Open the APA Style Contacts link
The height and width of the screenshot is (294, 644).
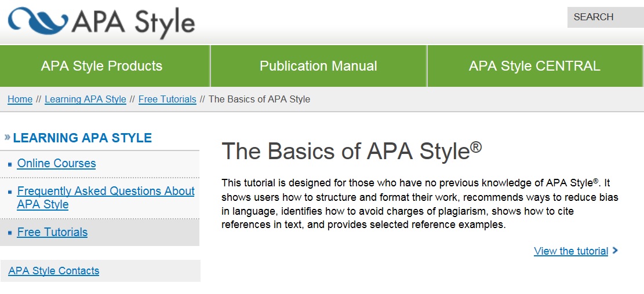point(54,271)
